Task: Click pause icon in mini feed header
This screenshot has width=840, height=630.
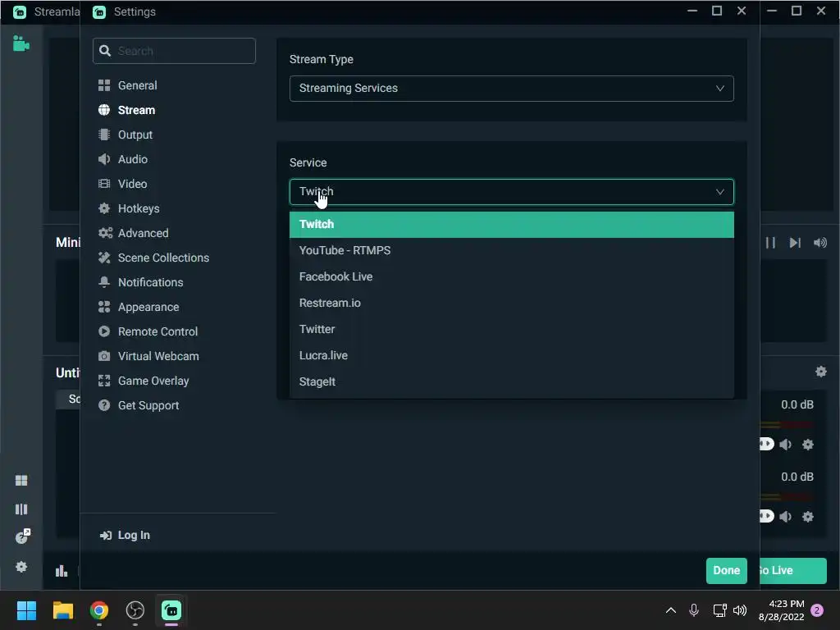Action: 770,243
